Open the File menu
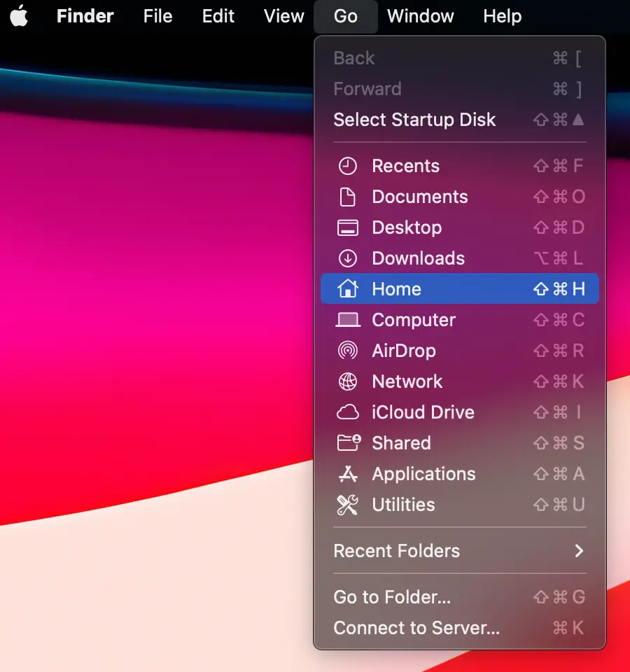630x672 pixels. tap(157, 16)
